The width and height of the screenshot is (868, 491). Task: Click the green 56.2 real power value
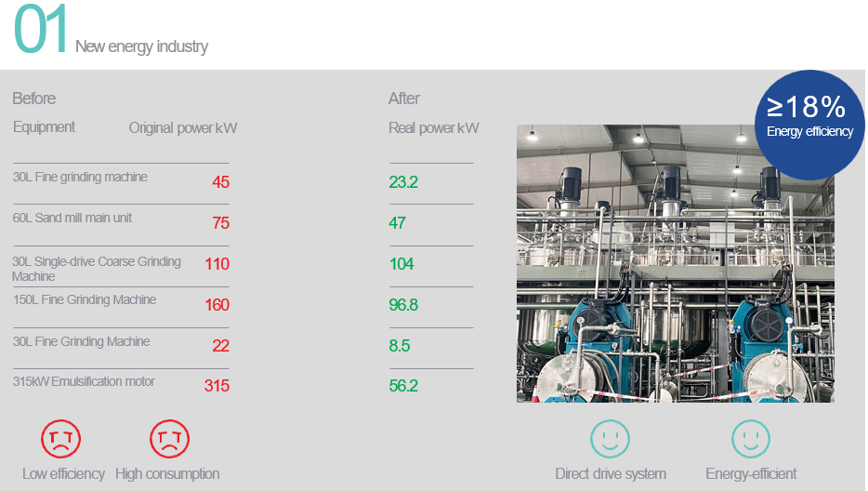[x=403, y=386]
